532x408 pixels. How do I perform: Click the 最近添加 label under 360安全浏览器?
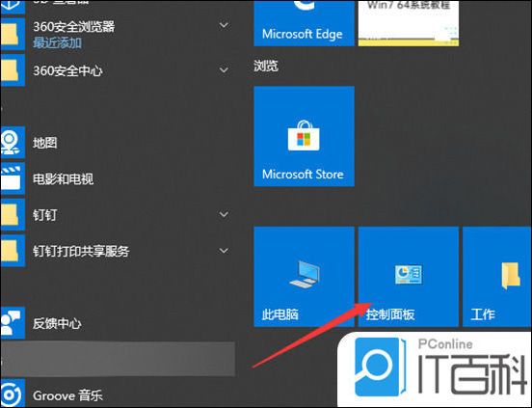coord(57,43)
